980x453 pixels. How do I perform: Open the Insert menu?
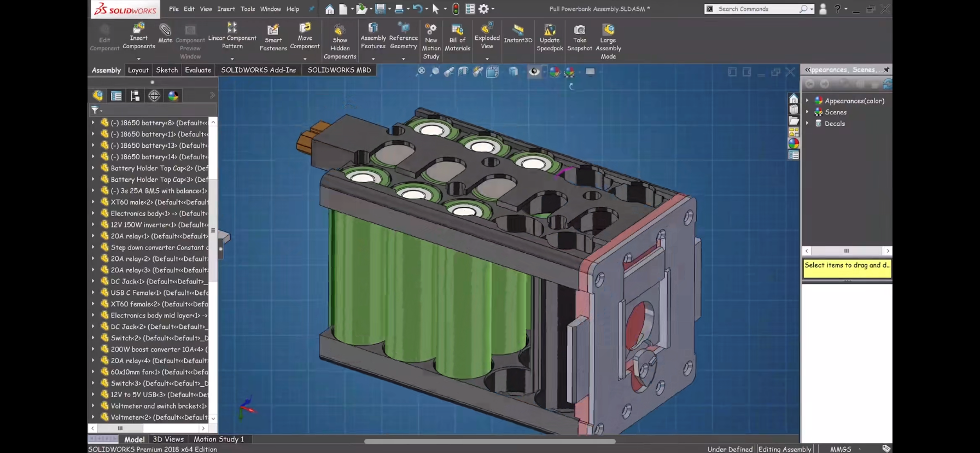[226, 9]
